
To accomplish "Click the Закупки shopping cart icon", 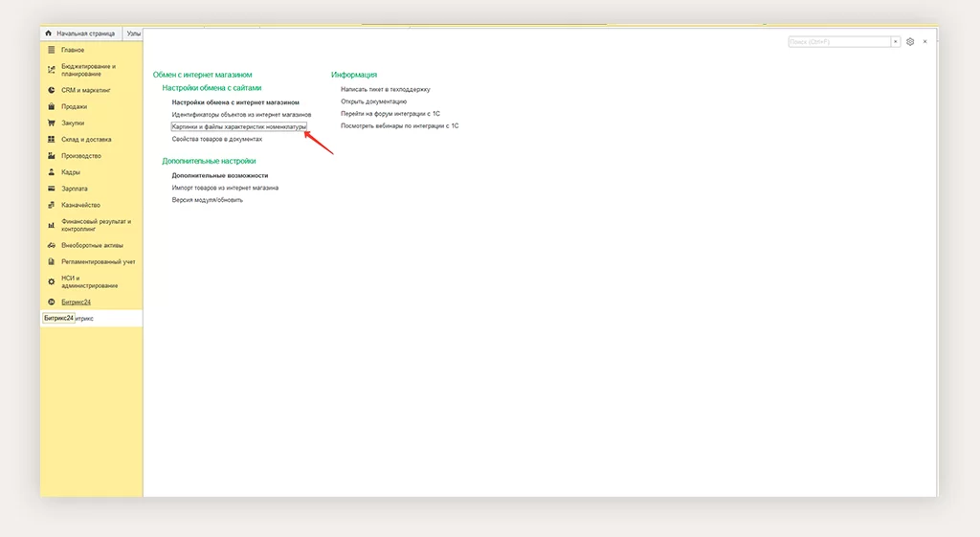I will point(51,123).
